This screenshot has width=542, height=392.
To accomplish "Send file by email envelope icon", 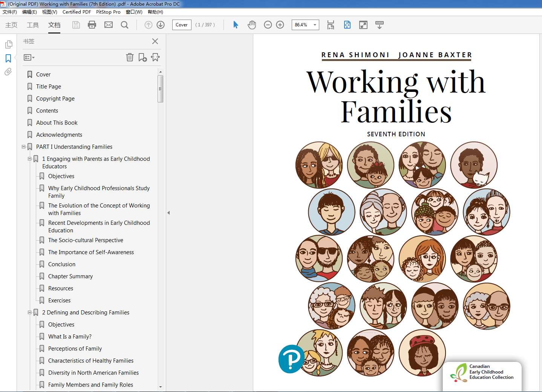I will coord(109,25).
